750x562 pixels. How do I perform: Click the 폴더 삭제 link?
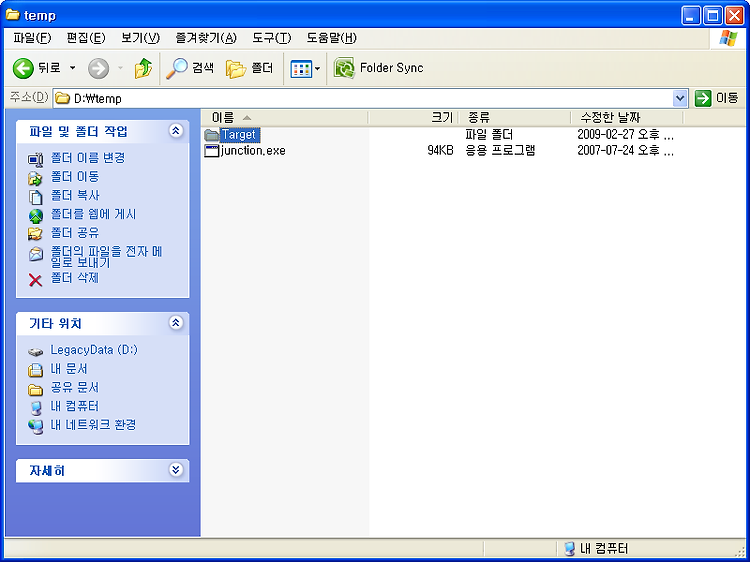coord(75,278)
